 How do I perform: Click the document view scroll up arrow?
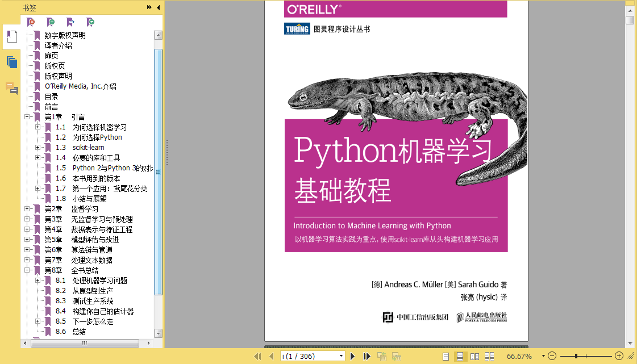tap(630, 11)
